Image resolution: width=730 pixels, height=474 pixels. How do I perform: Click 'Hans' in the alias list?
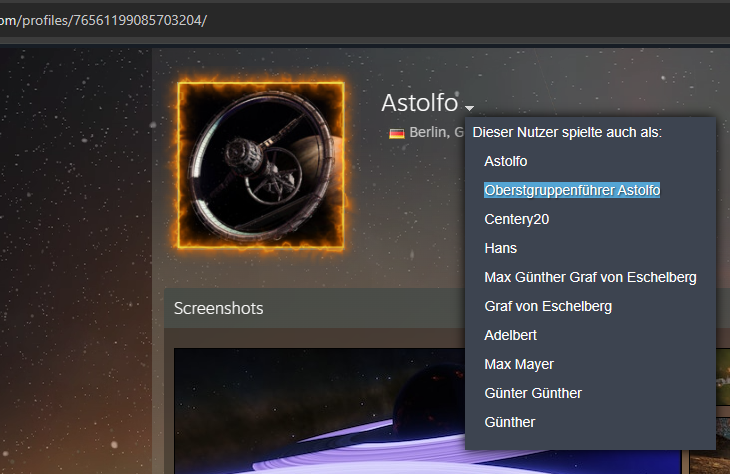[x=500, y=248]
